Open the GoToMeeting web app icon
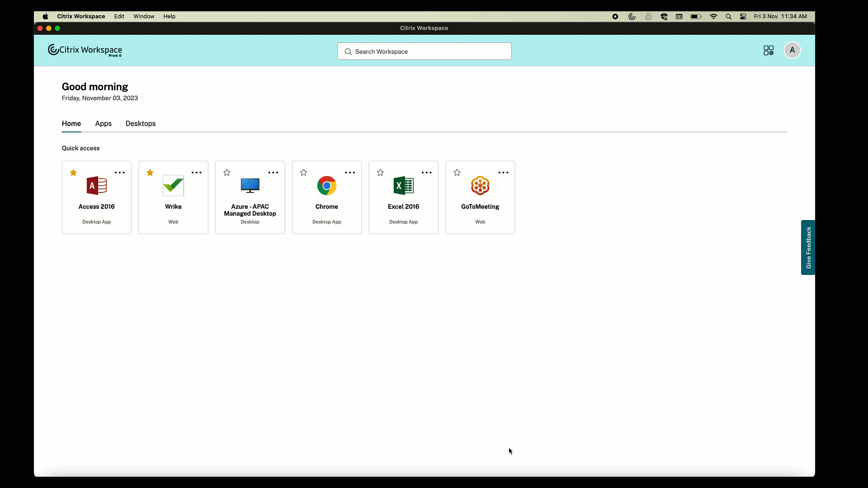The height and width of the screenshot is (488, 868). [480, 186]
